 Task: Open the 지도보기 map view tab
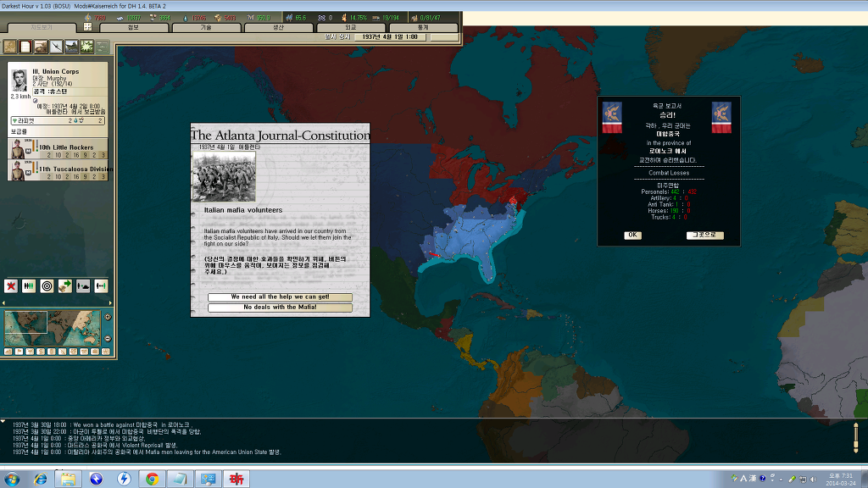coord(41,27)
